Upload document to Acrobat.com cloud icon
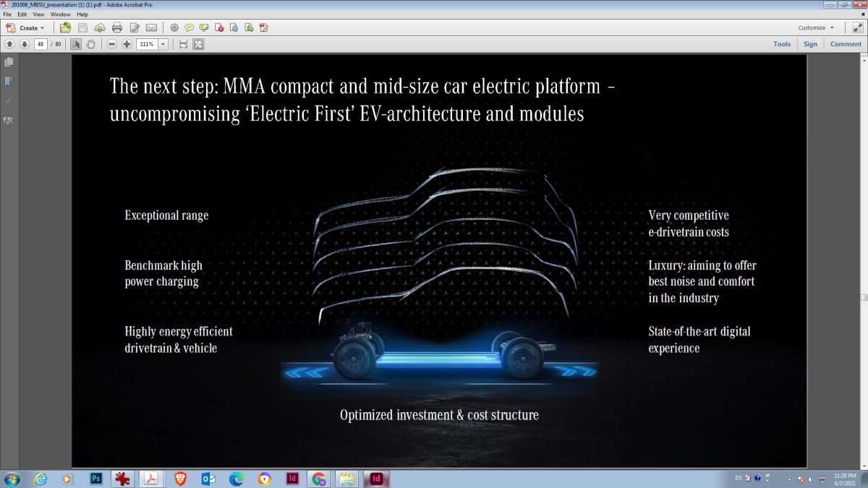Image resolution: width=868 pixels, height=488 pixels. 100,27
